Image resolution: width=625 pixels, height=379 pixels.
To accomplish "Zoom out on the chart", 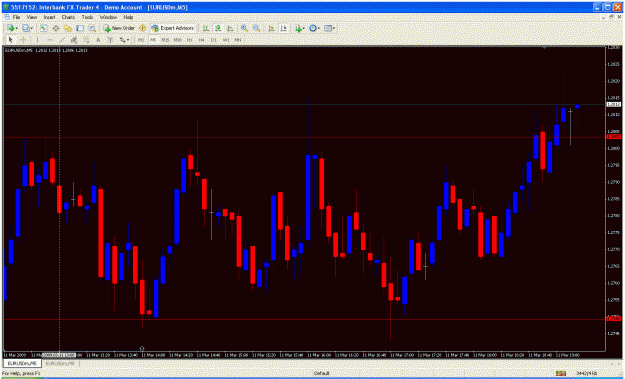I will tap(256, 28).
